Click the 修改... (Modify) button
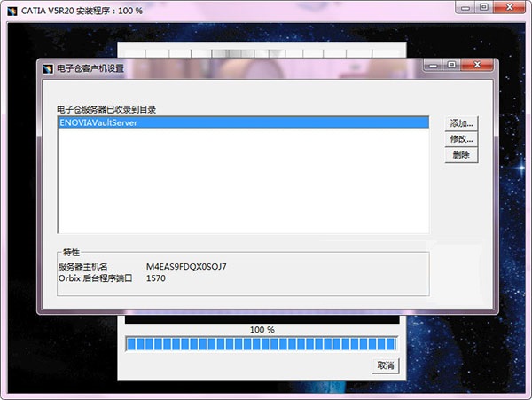 tap(461, 139)
